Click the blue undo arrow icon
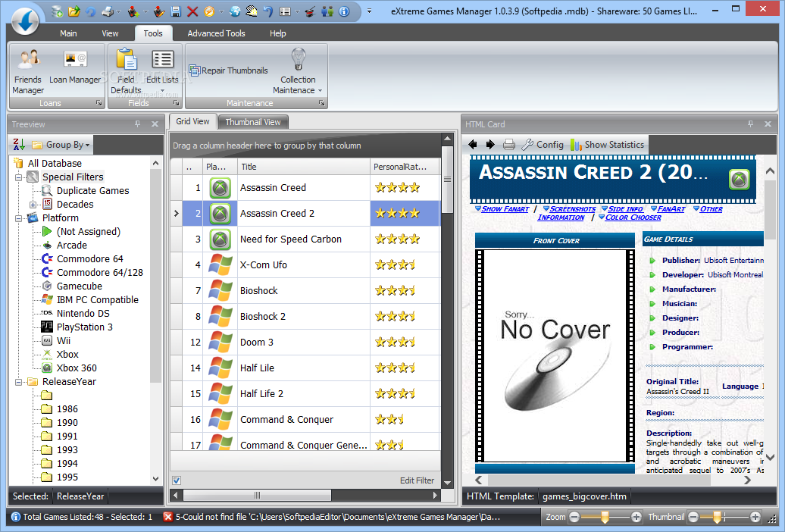This screenshot has width=785, height=532. [x=268, y=11]
